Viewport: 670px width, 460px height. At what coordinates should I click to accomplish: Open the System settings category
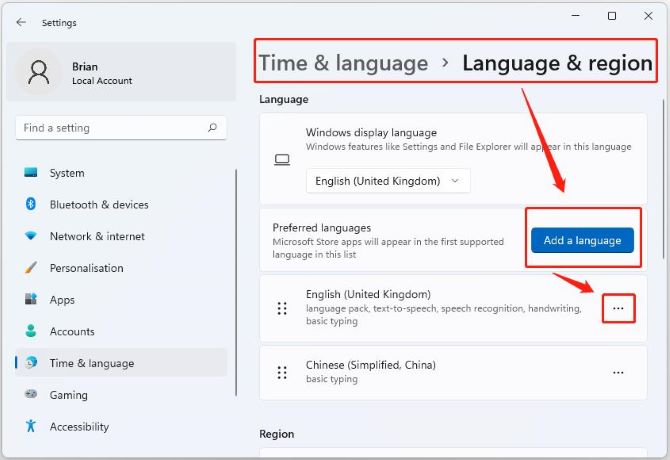tap(121, 173)
